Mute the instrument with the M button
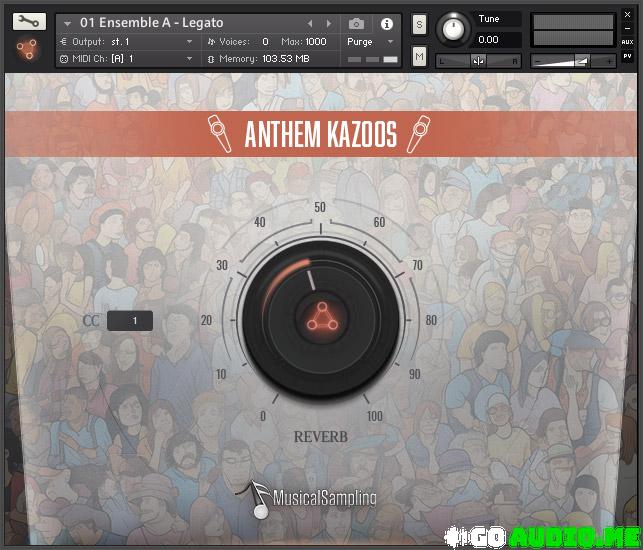 point(419,57)
